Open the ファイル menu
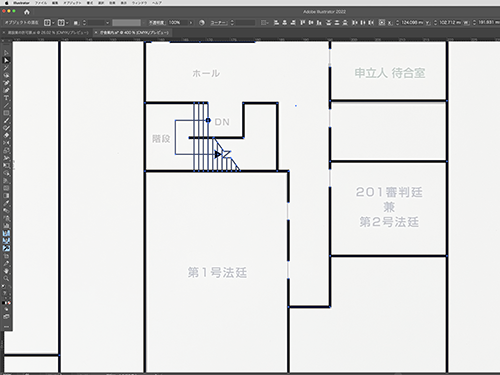This screenshot has width=500, height=375. point(41,3)
